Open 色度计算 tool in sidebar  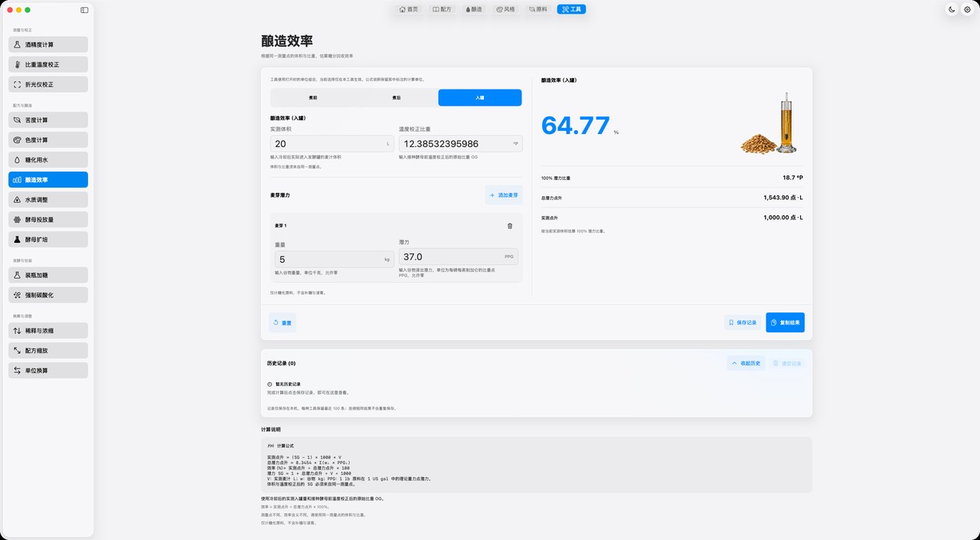[x=48, y=140]
